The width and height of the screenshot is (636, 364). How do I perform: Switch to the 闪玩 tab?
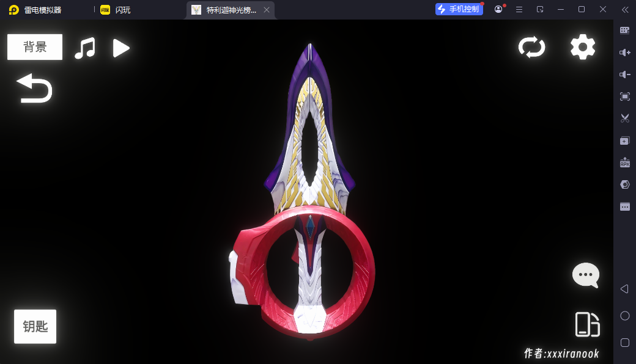(116, 10)
